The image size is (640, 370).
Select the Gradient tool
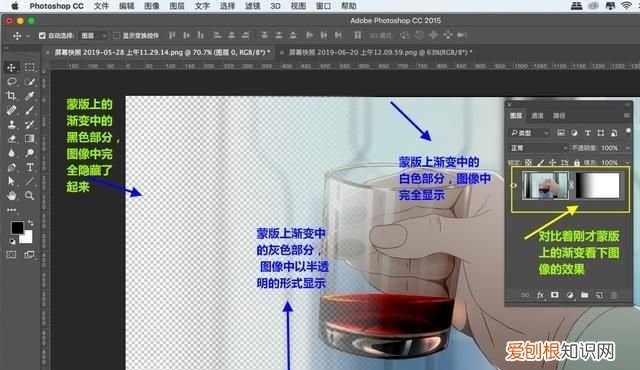click(29, 139)
